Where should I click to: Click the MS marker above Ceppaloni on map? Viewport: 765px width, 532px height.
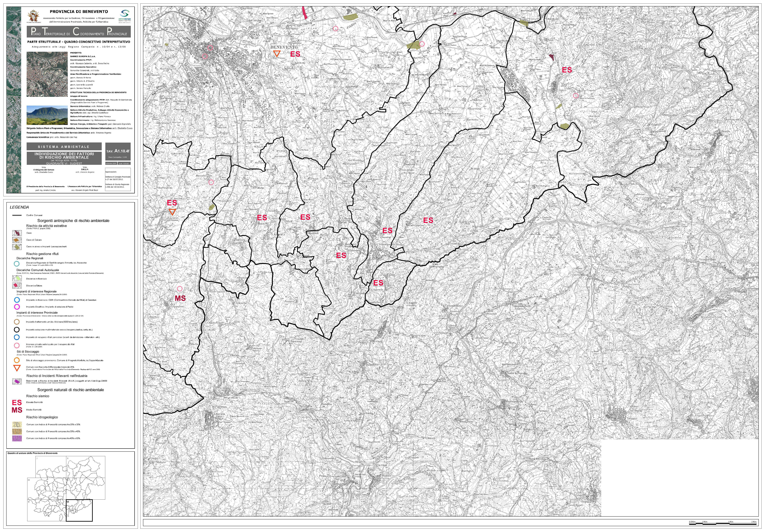180,298
